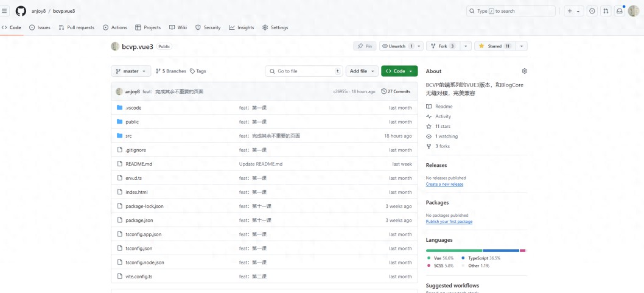
Task: Open the Update README.md commit message
Action: [x=261, y=164]
